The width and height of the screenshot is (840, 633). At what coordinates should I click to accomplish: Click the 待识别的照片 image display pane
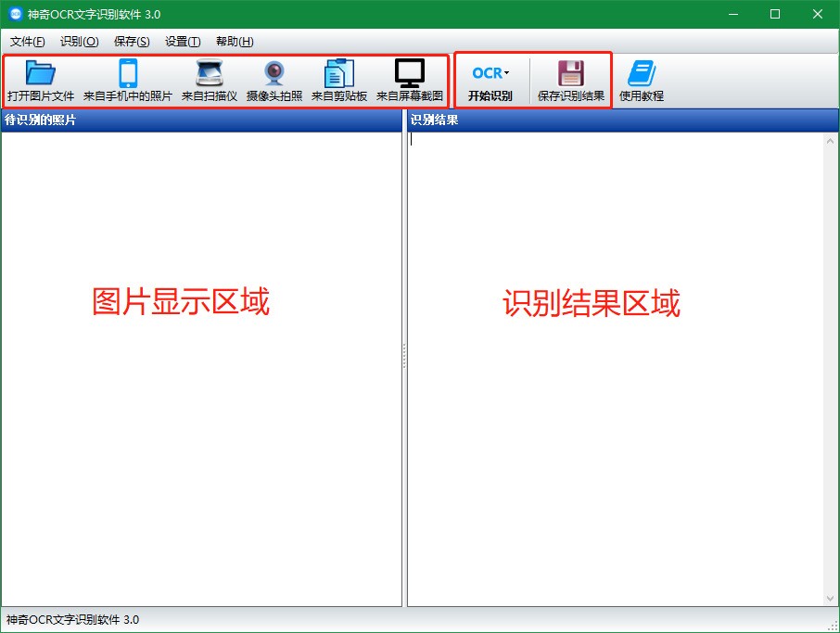201,417
